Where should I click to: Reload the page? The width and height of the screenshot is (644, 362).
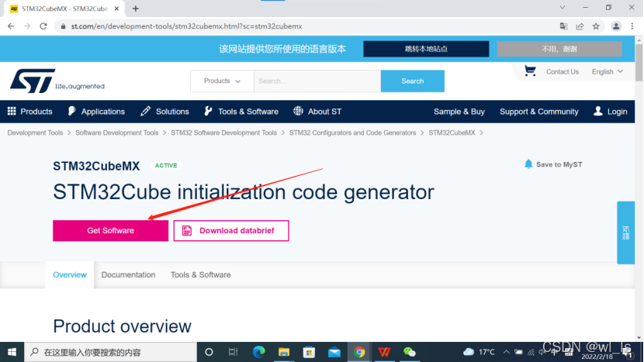point(43,26)
